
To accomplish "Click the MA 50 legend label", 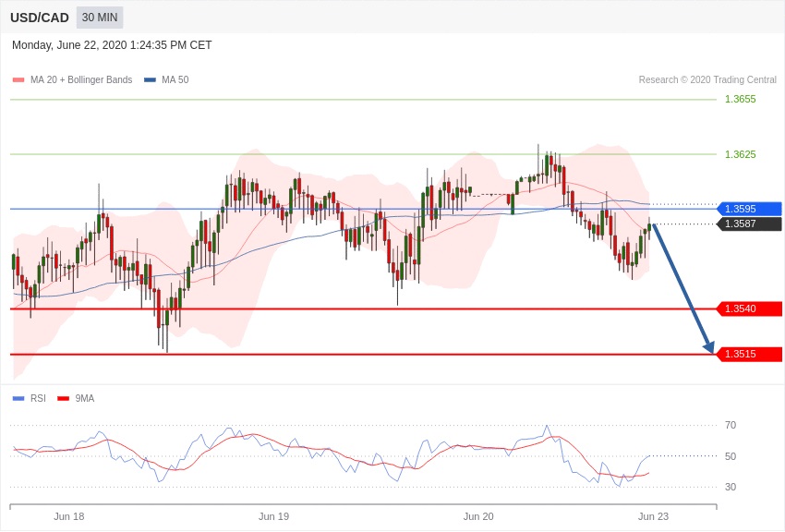I will pyautogui.click(x=175, y=79).
